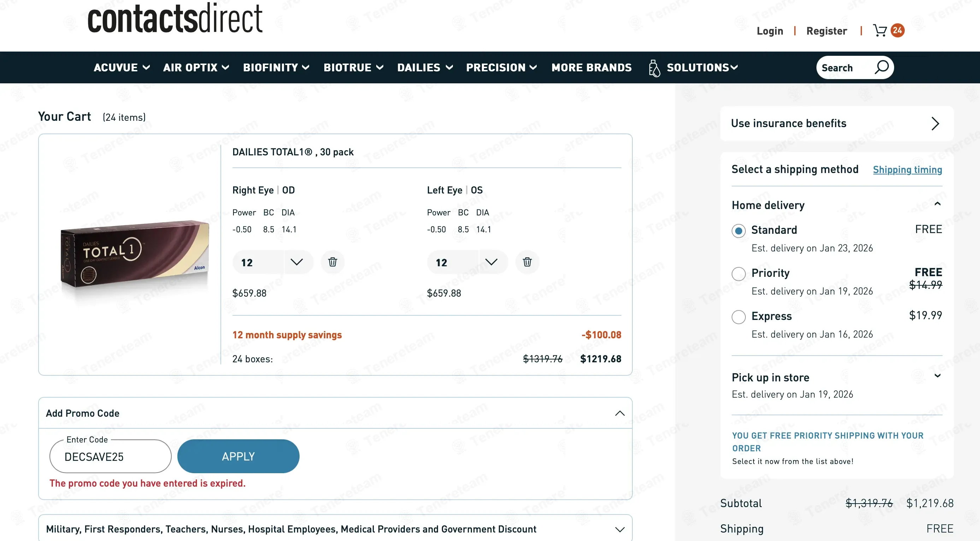Select Priority shipping option

point(738,274)
